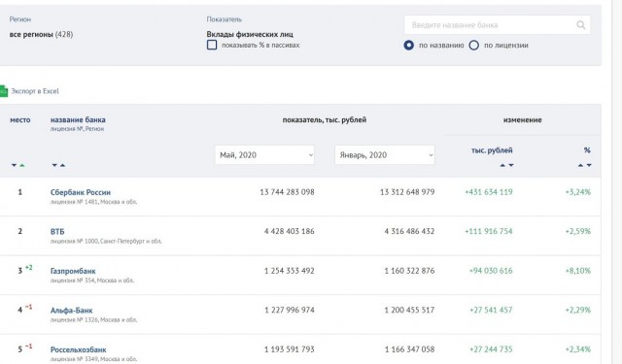The width and height of the screenshot is (622, 364).
Task: Sort 'место' column ascending green arrow
Action: tap(22, 165)
